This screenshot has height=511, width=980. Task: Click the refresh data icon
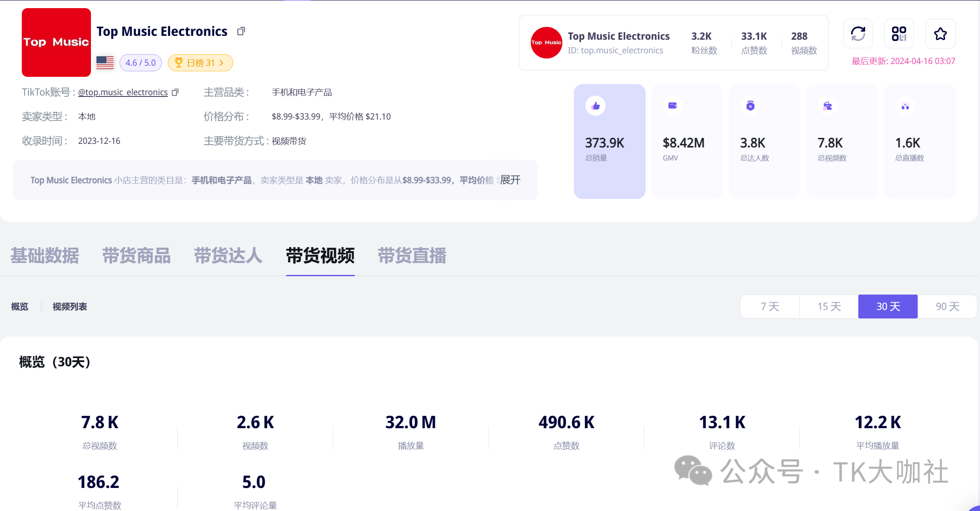tap(858, 34)
